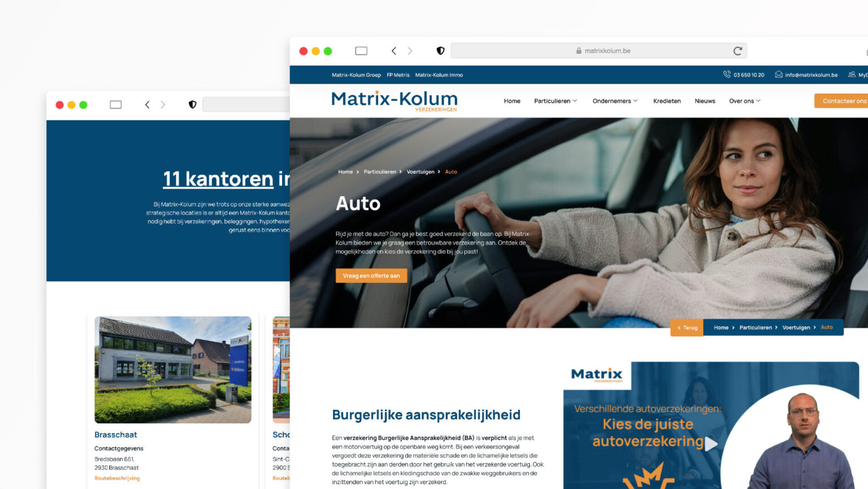Viewport: 868px width, 489px height.
Task: Expand the Over ons dropdown menu
Action: pyautogui.click(x=745, y=101)
